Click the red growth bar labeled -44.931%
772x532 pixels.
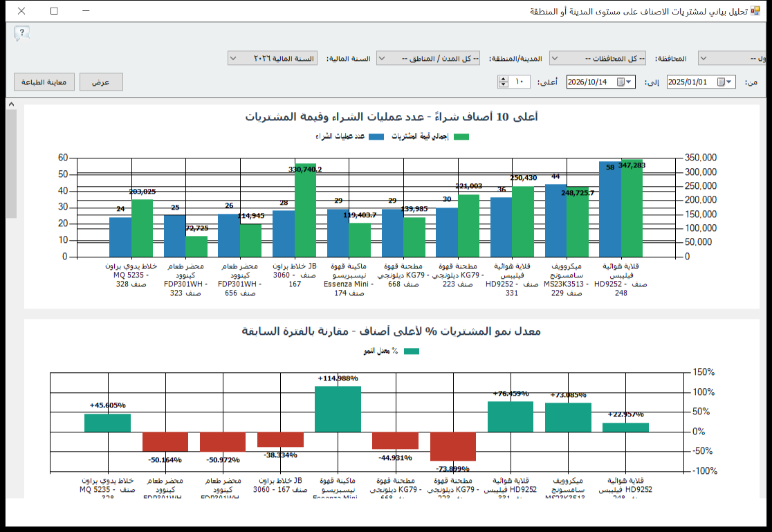396,441
